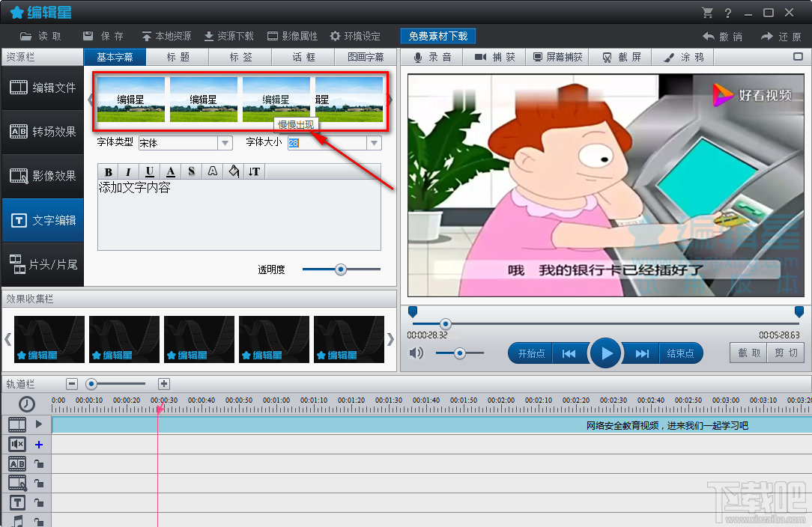812x527 pixels.
Task: Choose the first subtitle style thumbnail
Action: pyautogui.click(x=130, y=100)
